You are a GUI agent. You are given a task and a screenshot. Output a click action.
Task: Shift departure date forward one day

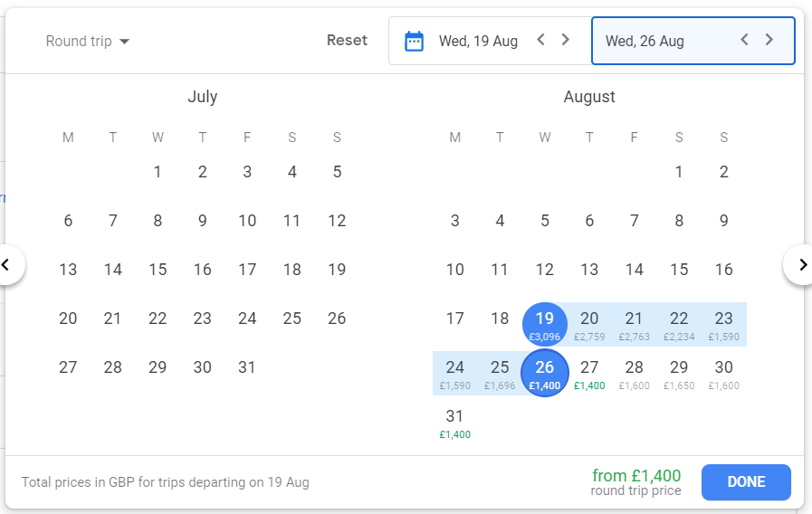566,40
